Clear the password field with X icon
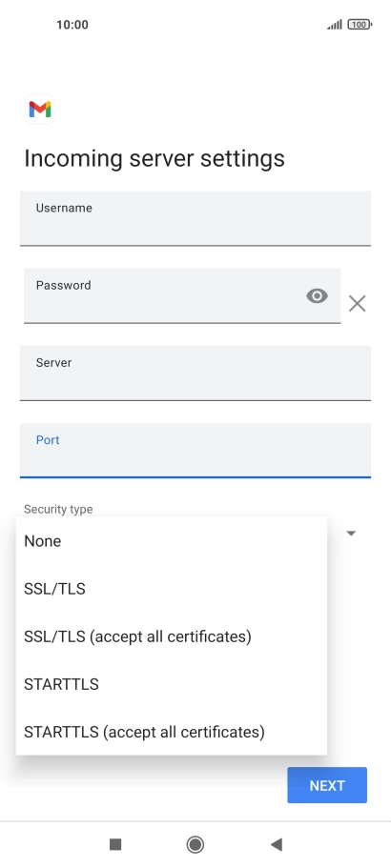Image resolution: width=391 pixels, height=868 pixels. click(358, 303)
